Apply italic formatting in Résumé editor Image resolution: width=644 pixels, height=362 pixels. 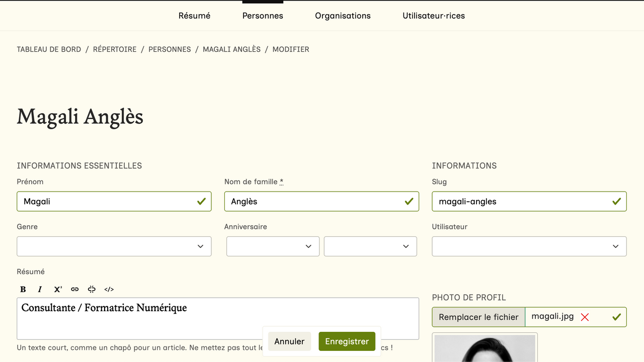pos(40,289)
